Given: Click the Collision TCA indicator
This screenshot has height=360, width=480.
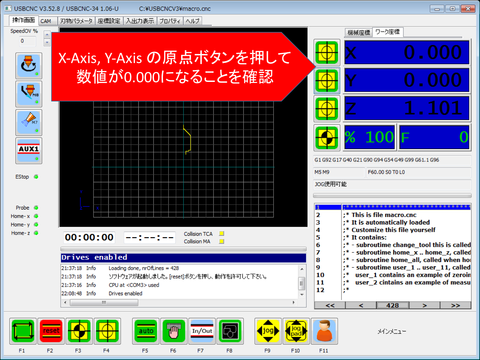Looking at the screenshot, I should point(222,234).
